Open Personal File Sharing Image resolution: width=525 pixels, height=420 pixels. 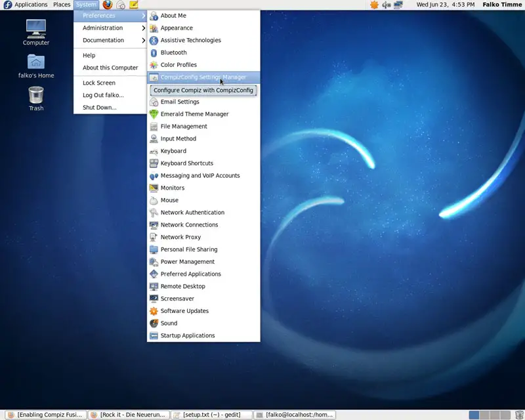pos(203,249)
